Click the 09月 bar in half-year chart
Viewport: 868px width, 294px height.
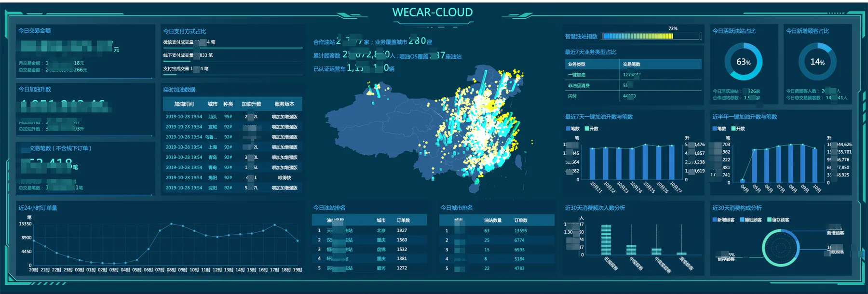803,163
